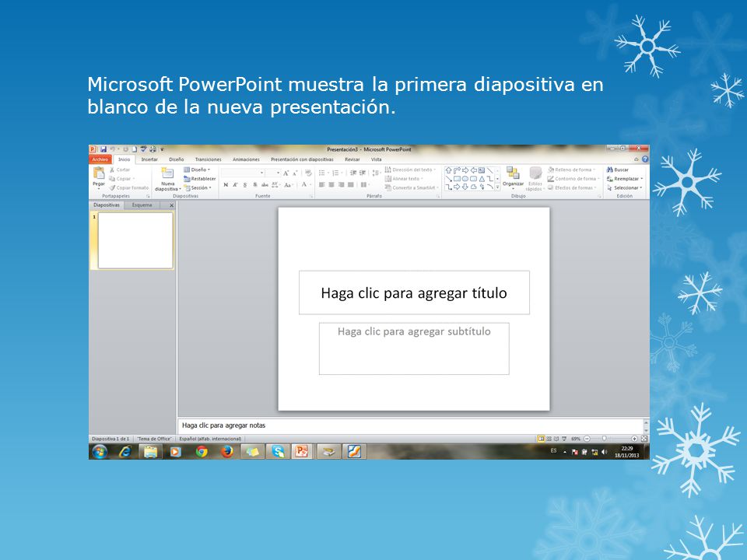Click Efectos de formas button
Viewport: 747px width, 560px height.
click(x=572, y=187)
